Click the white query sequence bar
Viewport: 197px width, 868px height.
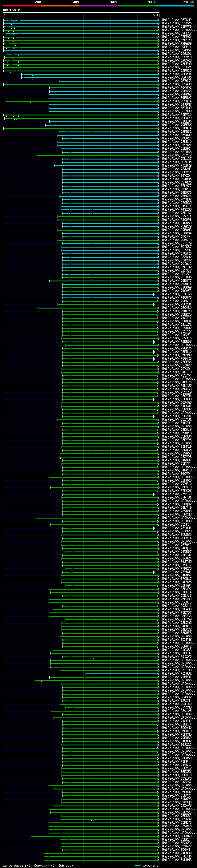click(81, 12)
